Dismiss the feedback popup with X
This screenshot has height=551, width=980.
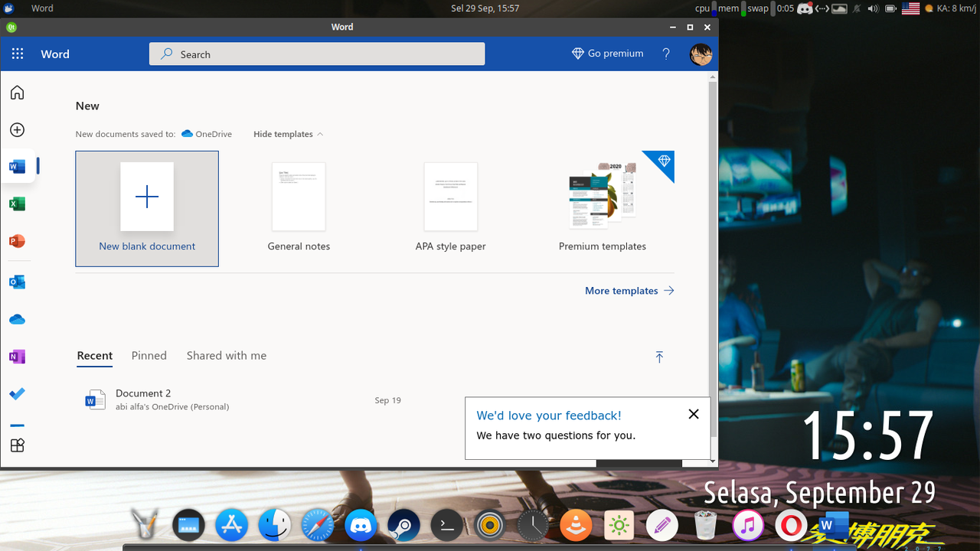coord(694,414)
